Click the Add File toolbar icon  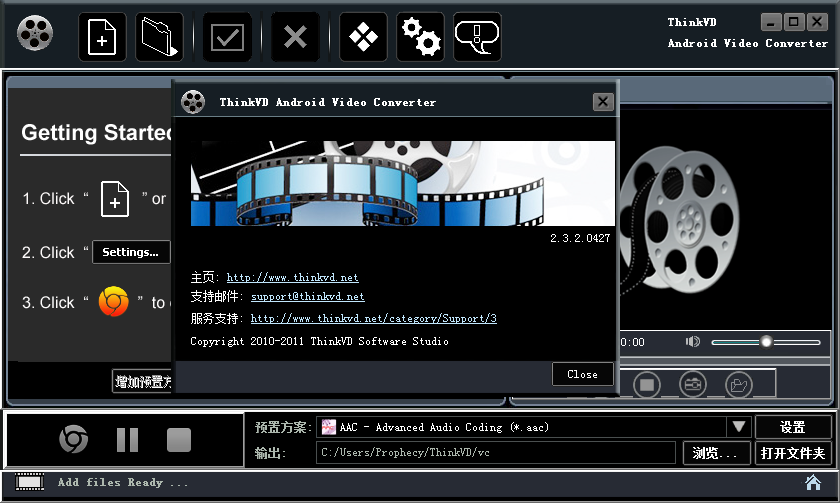point(102,37)
